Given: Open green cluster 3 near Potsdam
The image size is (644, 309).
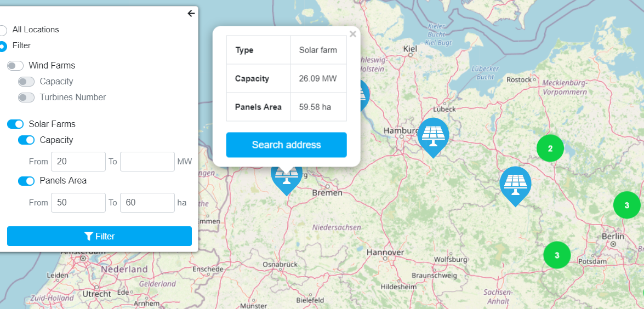Looking at the screenshot, I should (x=557, y=255).
